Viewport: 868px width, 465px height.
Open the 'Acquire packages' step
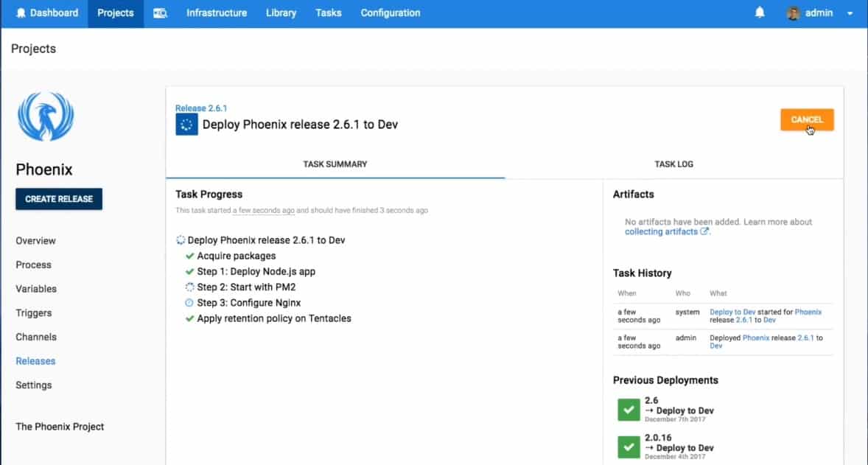point(237,256)
